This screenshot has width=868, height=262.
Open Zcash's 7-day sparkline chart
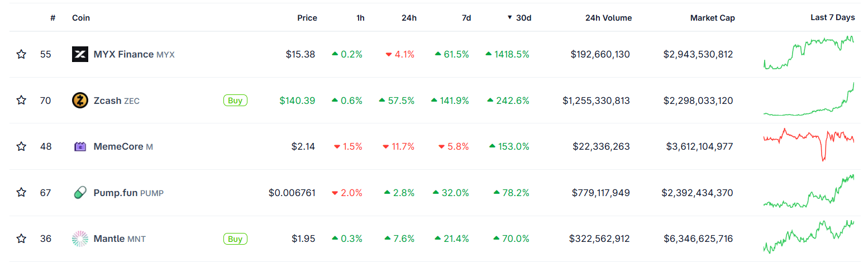pos(809,101)
